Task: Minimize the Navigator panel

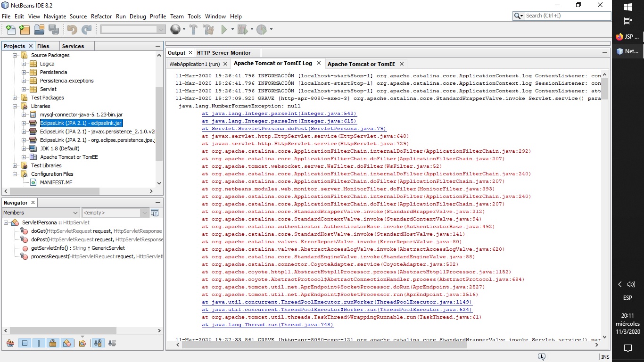Action: click(x=158, y=203)
